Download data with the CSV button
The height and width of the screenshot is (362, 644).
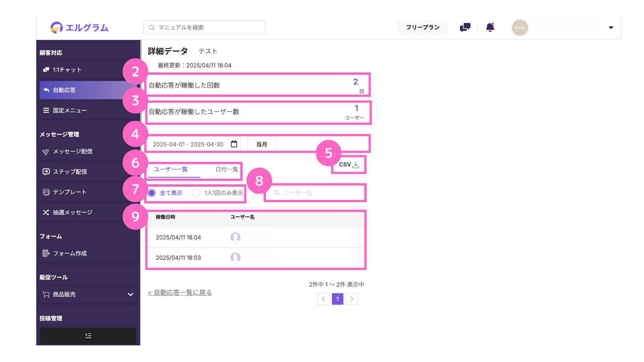coord(349,165)
